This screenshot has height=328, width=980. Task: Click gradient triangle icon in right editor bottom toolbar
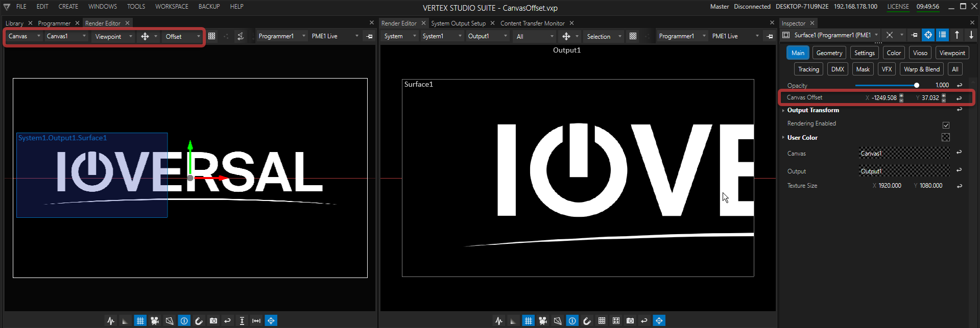point(514,321)
